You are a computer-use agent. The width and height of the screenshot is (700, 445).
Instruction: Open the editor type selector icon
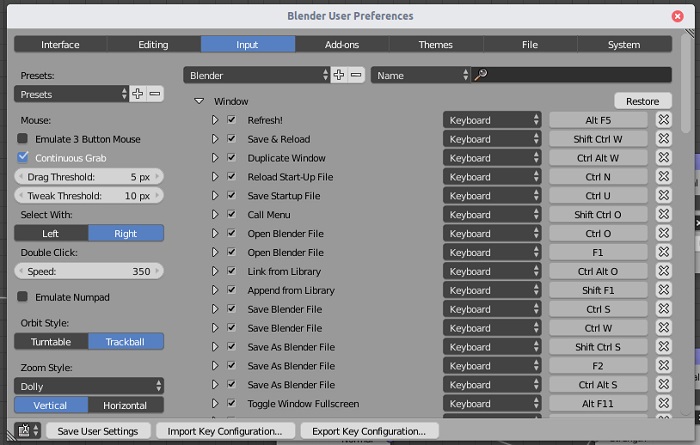coord(28,431)
